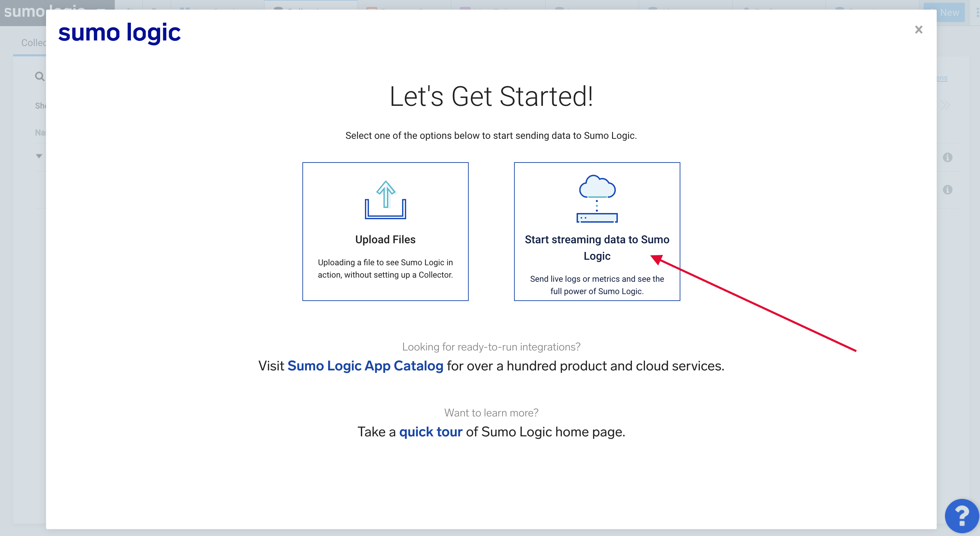Follow the quick tour link
980x536 pixels.
pos(430,432)
